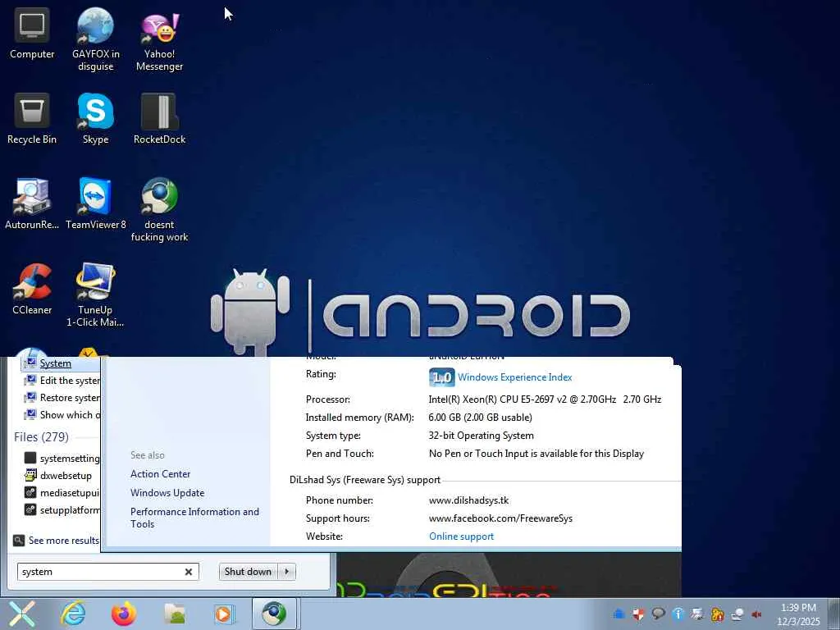840x630 pixels.
Task: Open the Action Center link under See also
Action: click(x=160, y=474)
